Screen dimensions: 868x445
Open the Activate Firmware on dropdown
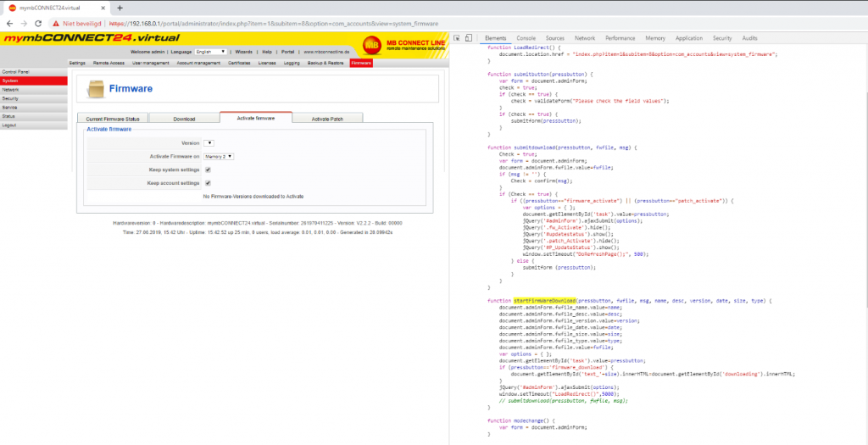[x=219, y=157]
